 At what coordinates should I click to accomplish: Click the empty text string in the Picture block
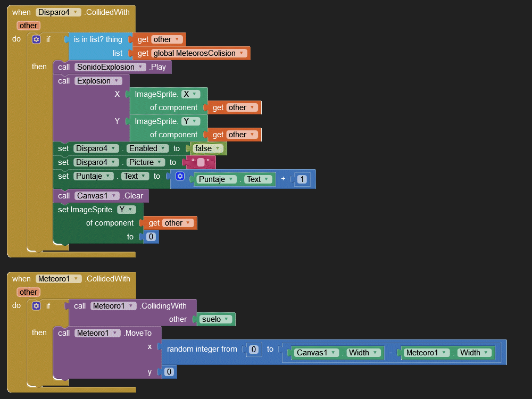[201, 162]
